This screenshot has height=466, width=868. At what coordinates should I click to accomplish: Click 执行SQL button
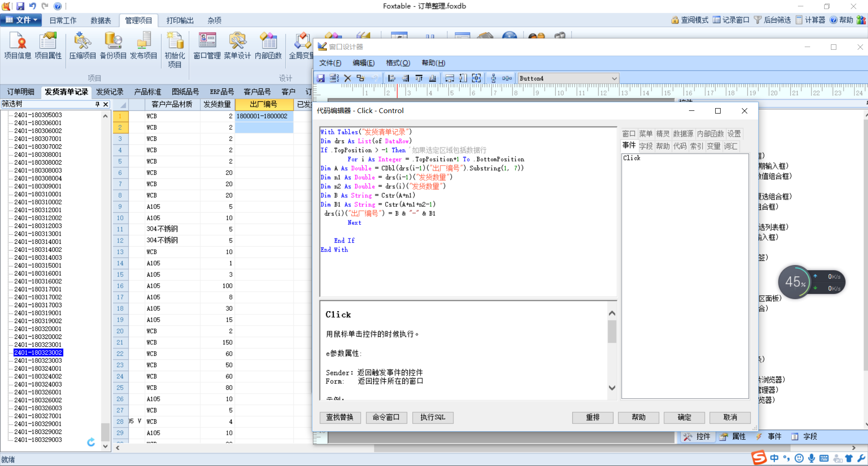(433, 417)
